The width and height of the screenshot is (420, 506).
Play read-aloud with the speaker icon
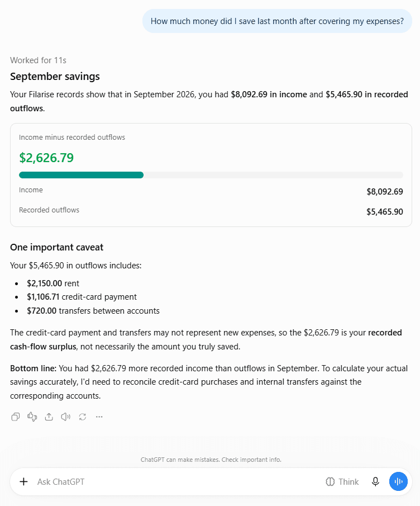click(x=65, y=417)
